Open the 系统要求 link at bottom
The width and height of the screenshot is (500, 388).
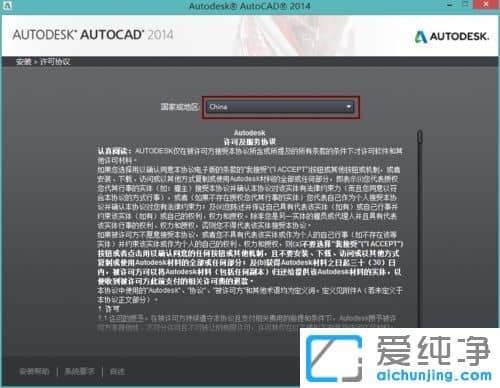pyautogui.click(x=80, y=371)
